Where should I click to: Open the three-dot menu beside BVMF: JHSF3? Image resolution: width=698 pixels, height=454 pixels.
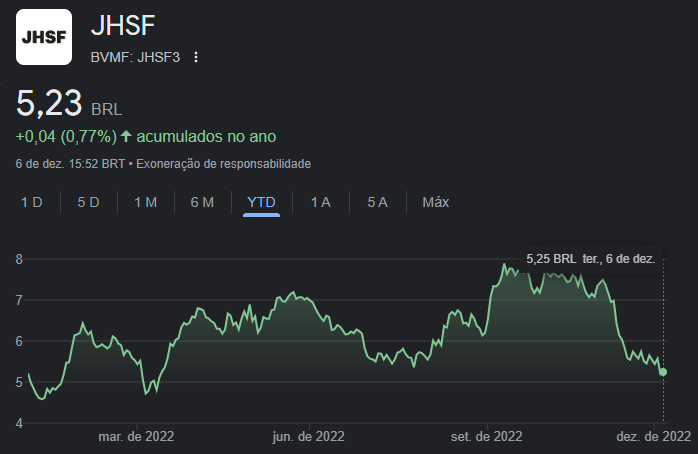pos(196,57)
